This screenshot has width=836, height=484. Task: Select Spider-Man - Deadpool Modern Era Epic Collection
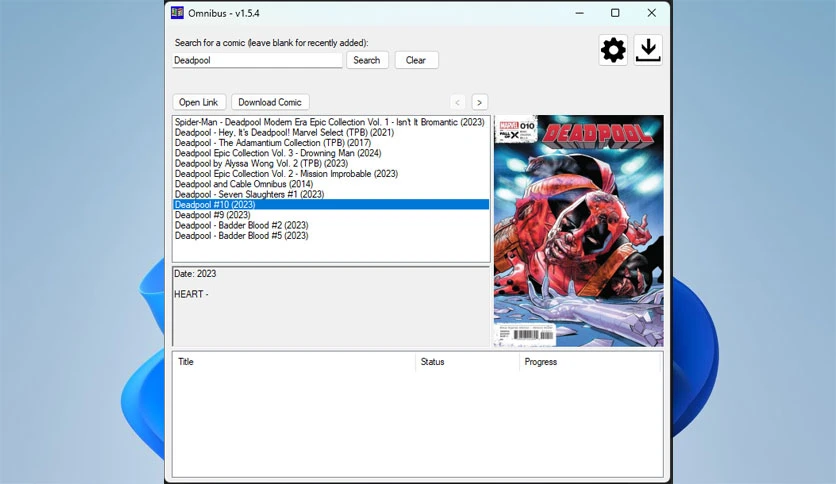click(x=329, y=122)
